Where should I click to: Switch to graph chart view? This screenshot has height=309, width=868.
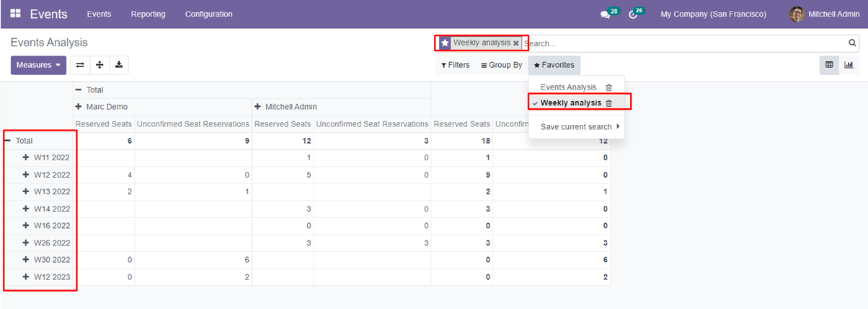[x=849, y=65]
